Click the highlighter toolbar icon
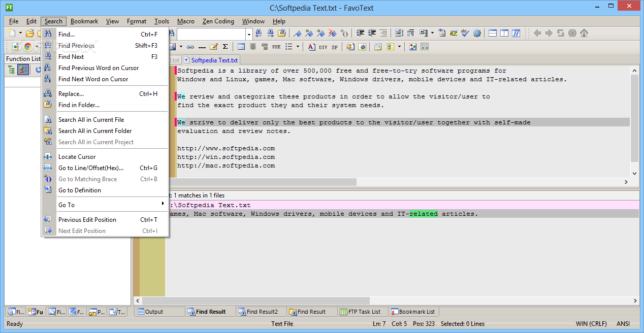 point(454,34)
